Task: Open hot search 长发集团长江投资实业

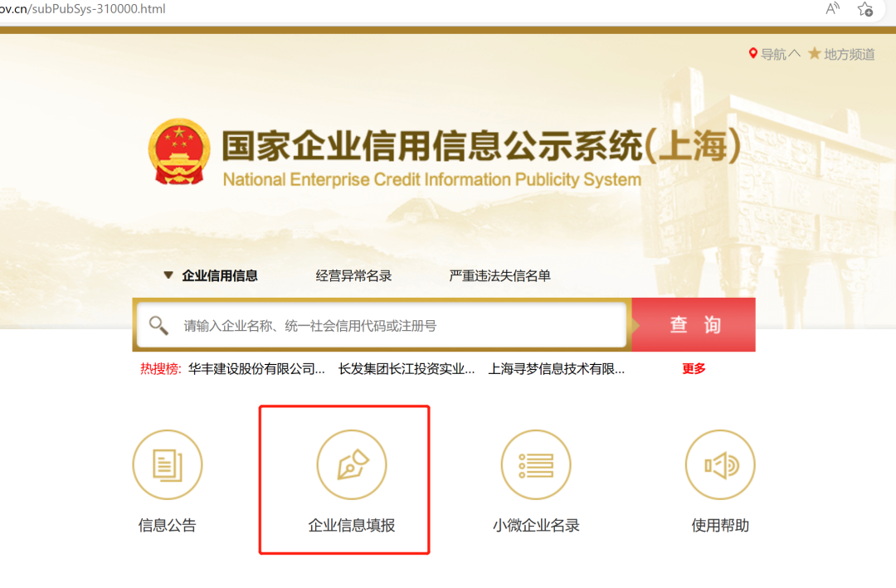Action: (x=407, y=369)
